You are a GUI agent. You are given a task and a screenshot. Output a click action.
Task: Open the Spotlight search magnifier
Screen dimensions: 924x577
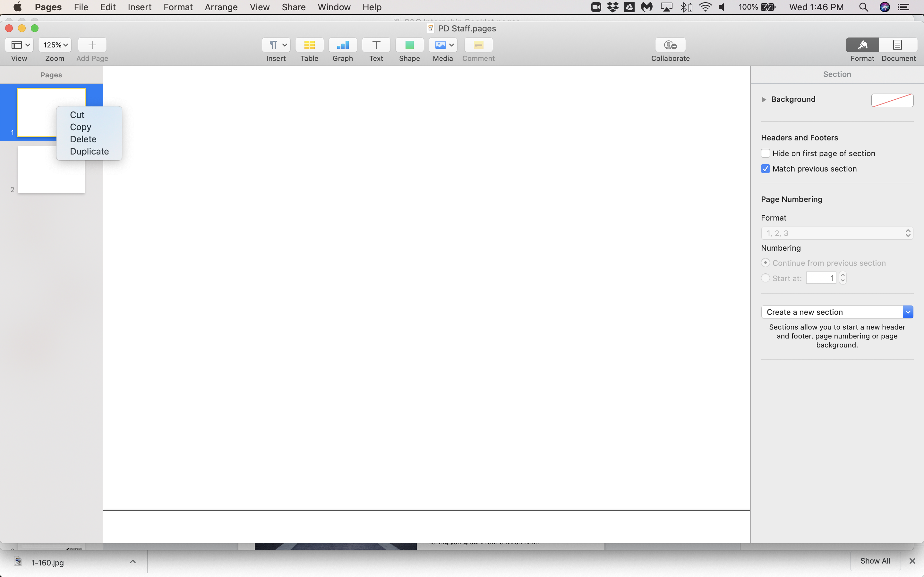point(863,7)
